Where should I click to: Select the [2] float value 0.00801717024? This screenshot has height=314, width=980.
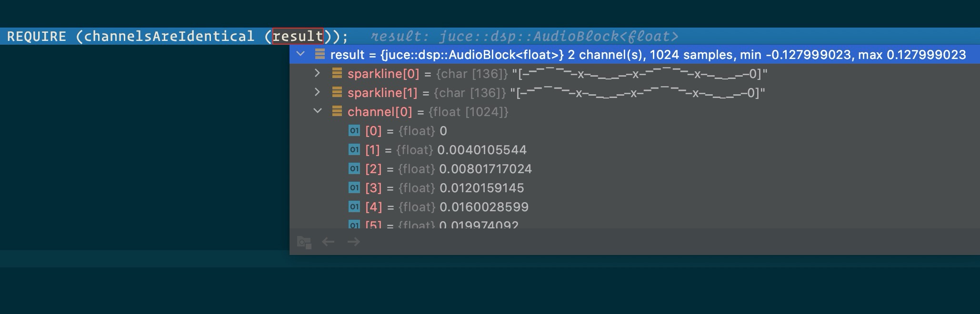point(485,169)
